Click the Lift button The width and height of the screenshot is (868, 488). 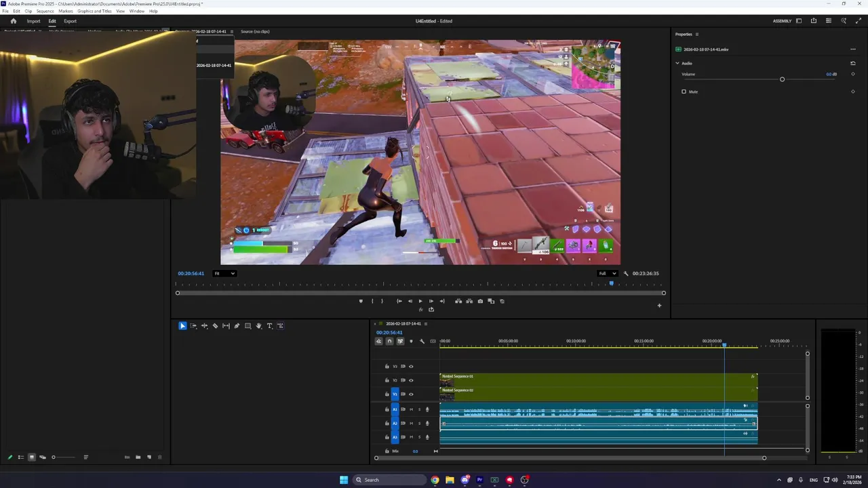coord(458,301)
